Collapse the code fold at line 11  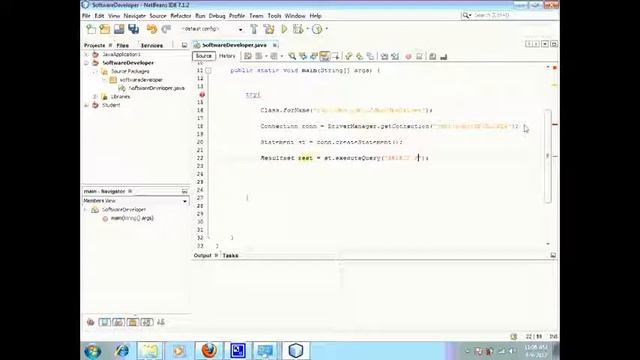pyautogui.click(x=209, y=71)
